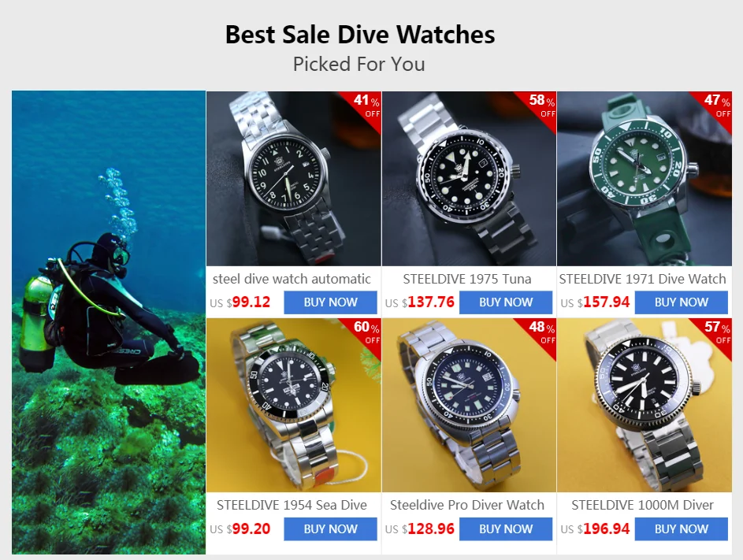Open the 'Steeldive Pro Diver Watch' title link
743x560 pixels.
(467, 505)
